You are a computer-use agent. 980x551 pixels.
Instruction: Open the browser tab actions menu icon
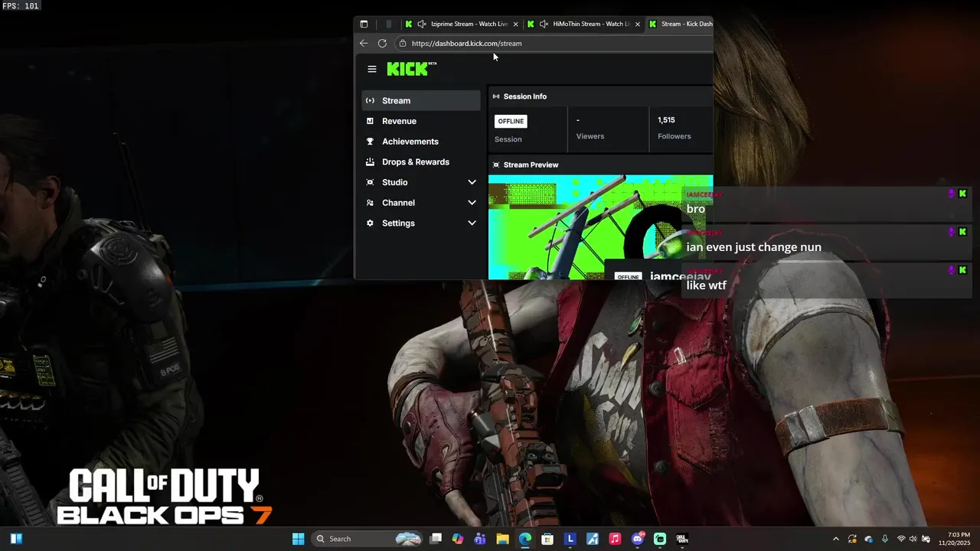[x=364, y=24]
